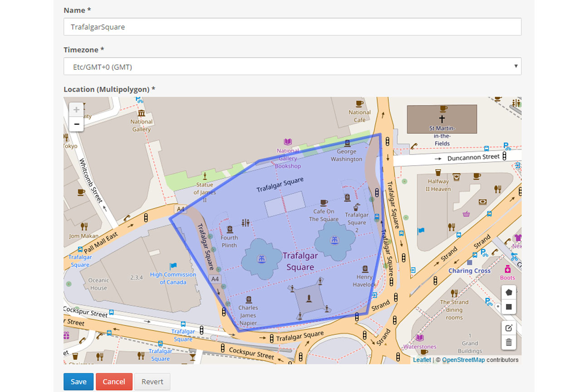Click the map zoom out button
The image size is (588, 392).
[x=76, y=124]
